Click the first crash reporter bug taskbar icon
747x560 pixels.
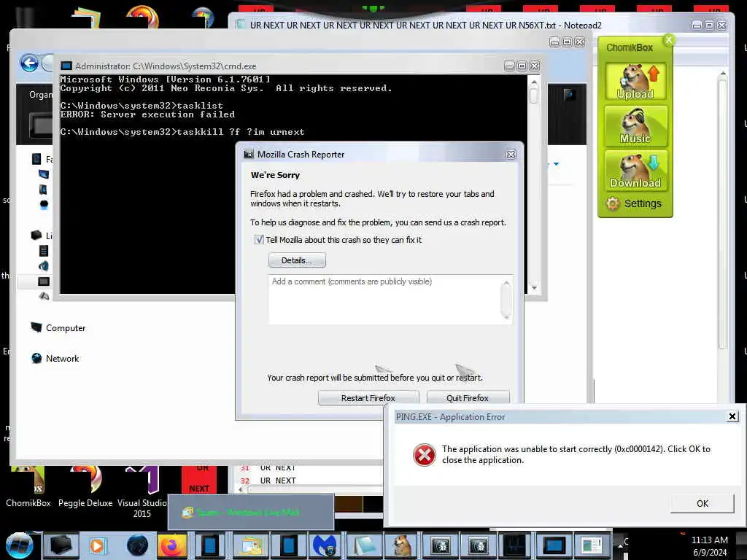(x=441, y=545)
